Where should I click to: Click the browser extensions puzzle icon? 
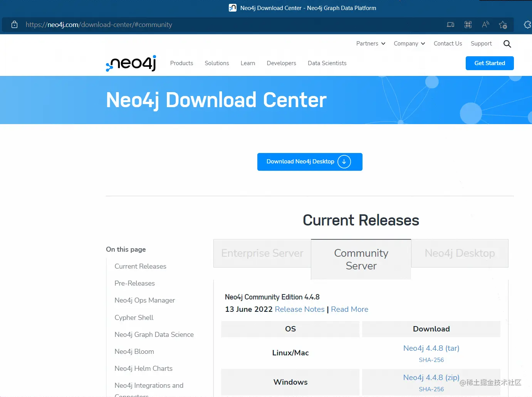pos(527,25)
